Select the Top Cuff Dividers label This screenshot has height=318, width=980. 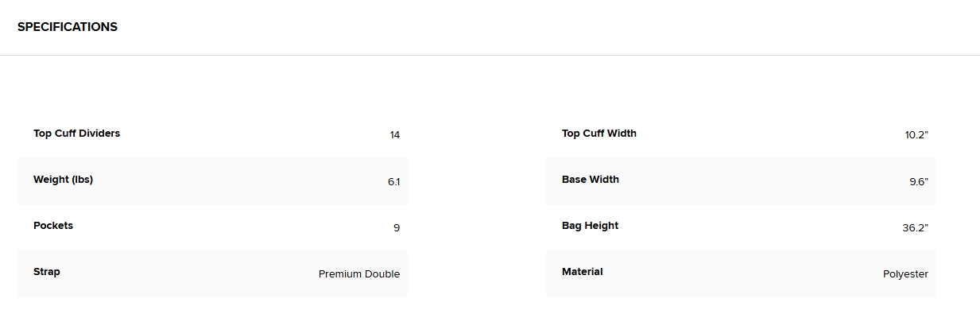(x=76, y=134)
